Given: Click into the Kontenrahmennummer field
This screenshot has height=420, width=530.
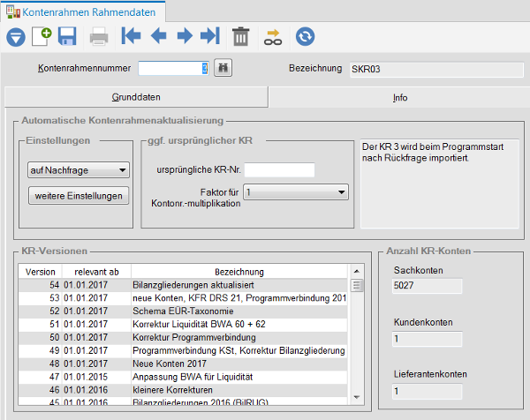Looking at the screenshot, I should 173,69.
